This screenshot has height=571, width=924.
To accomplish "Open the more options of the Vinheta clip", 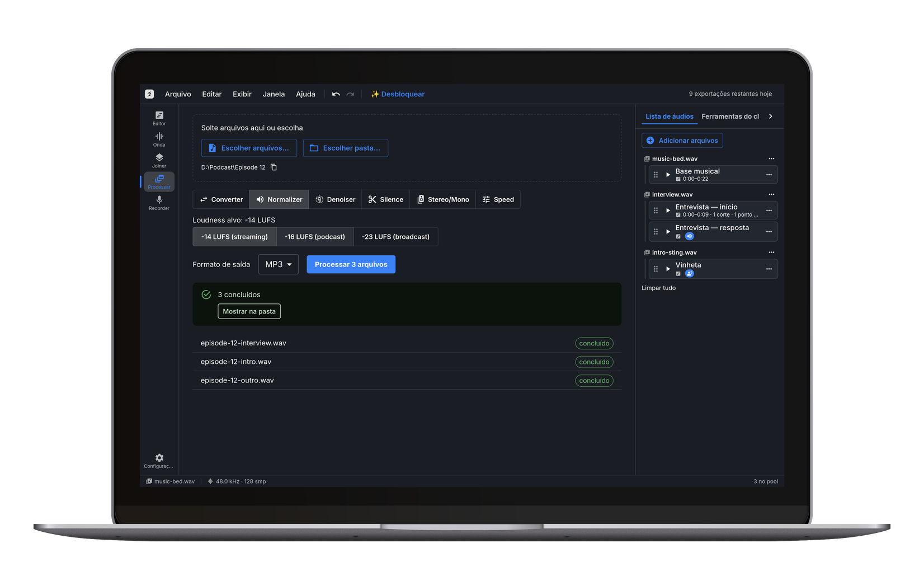I will tap(769, 269).
